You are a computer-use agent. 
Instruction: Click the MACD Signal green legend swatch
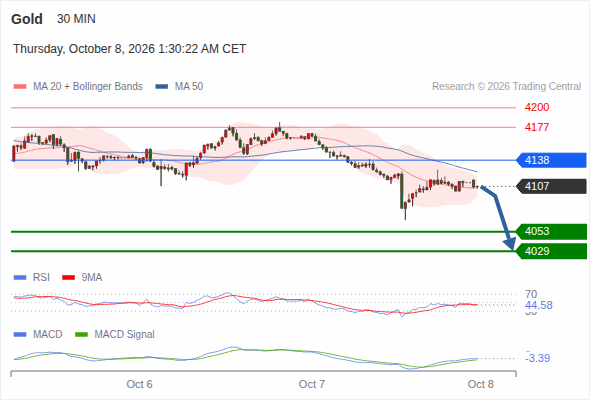[81, 335]
